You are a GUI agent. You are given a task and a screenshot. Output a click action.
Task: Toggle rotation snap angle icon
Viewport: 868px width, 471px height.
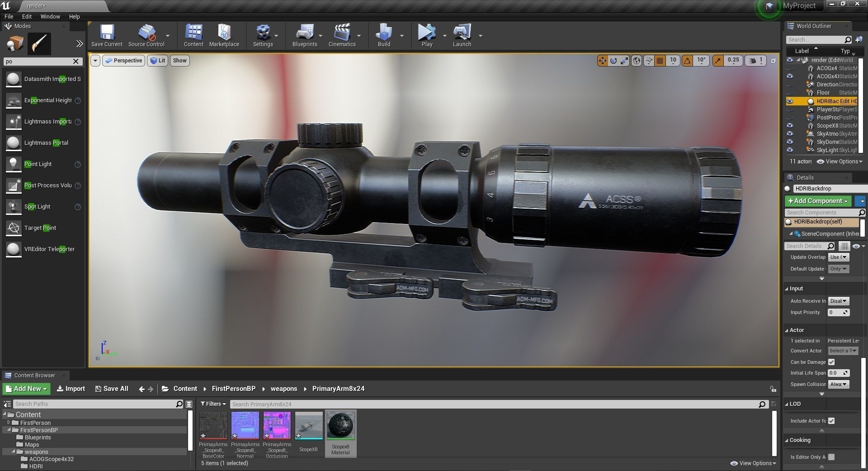point(687,60)
